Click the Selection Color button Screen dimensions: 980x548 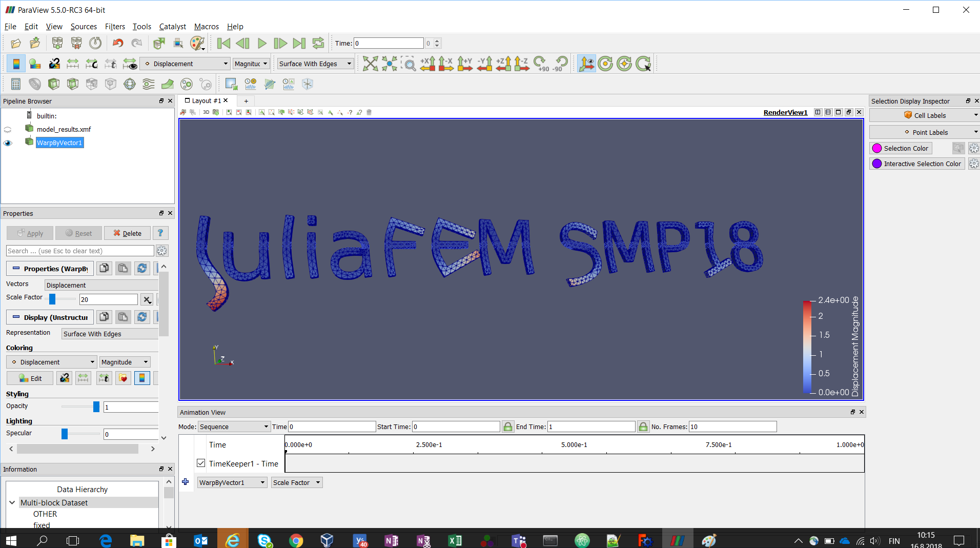point(901,148)
